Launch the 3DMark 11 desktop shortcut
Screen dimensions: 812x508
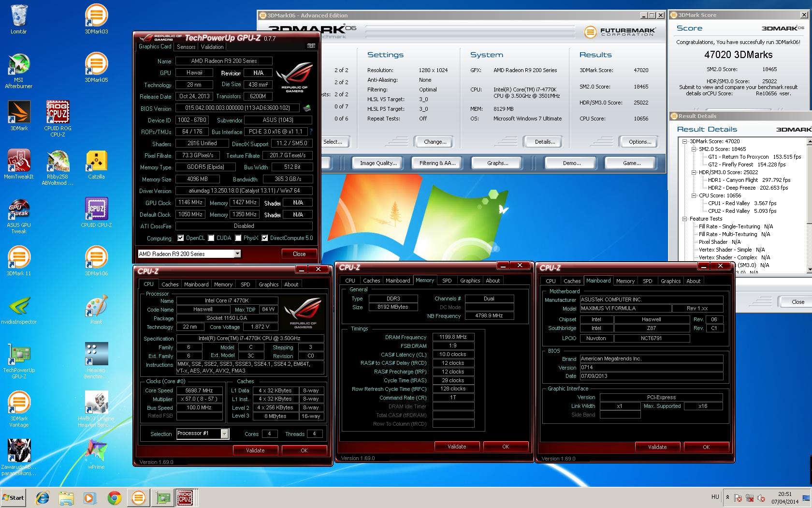(x=18, y=261)
